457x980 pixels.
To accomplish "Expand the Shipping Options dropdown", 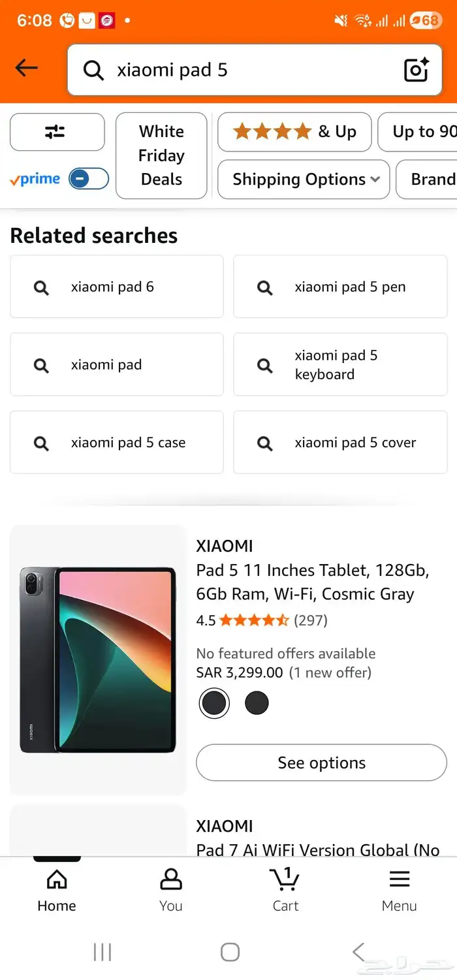I will [x=302, y=179].
